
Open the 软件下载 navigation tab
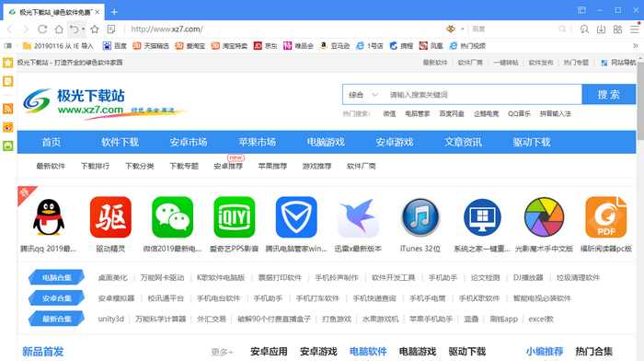point(120,142)
